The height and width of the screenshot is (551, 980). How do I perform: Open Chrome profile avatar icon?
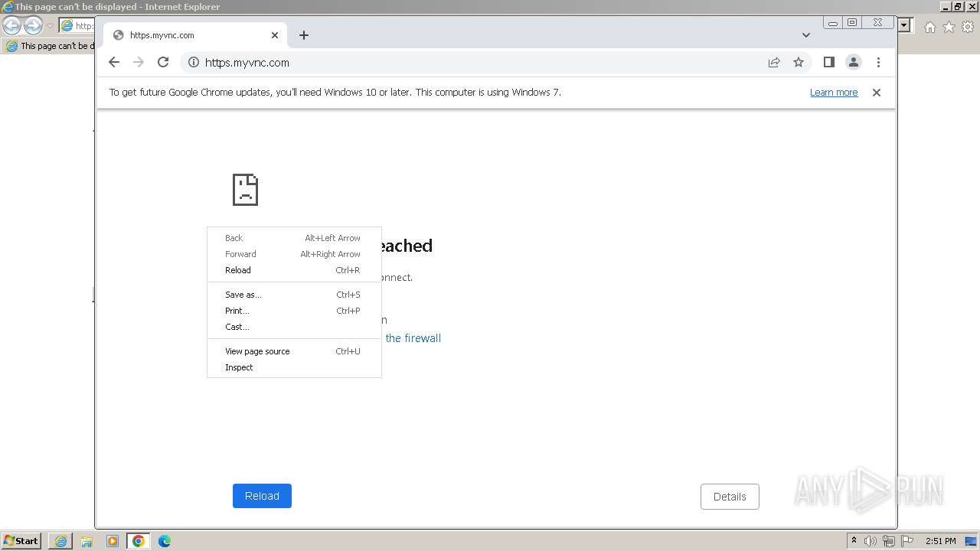point(854,63)
